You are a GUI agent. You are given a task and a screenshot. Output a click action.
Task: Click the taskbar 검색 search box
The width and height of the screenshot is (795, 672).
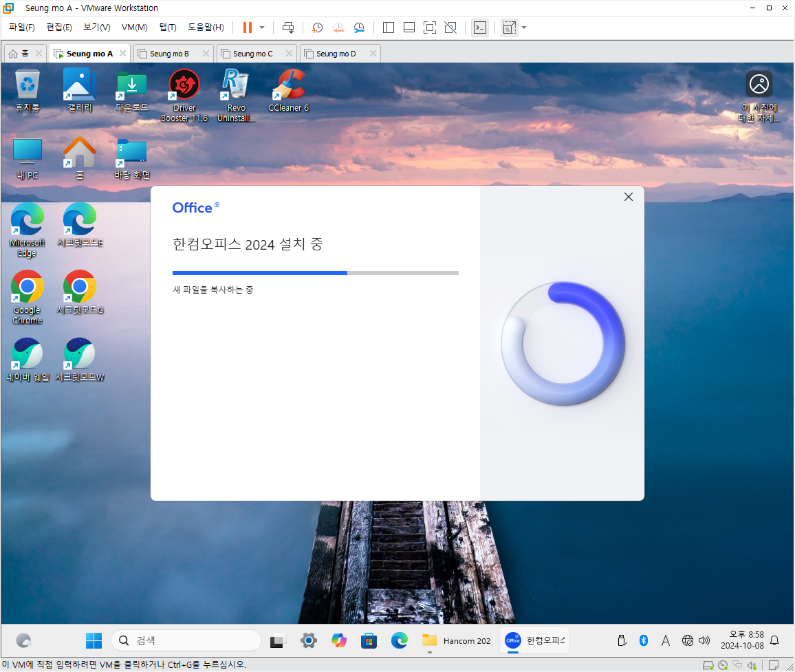pos(186,640)
